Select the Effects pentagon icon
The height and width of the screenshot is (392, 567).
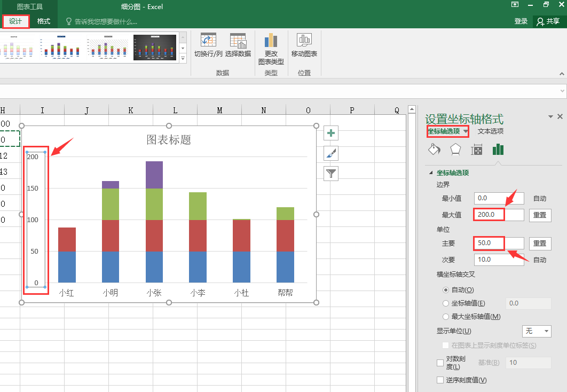coord(455,149)
